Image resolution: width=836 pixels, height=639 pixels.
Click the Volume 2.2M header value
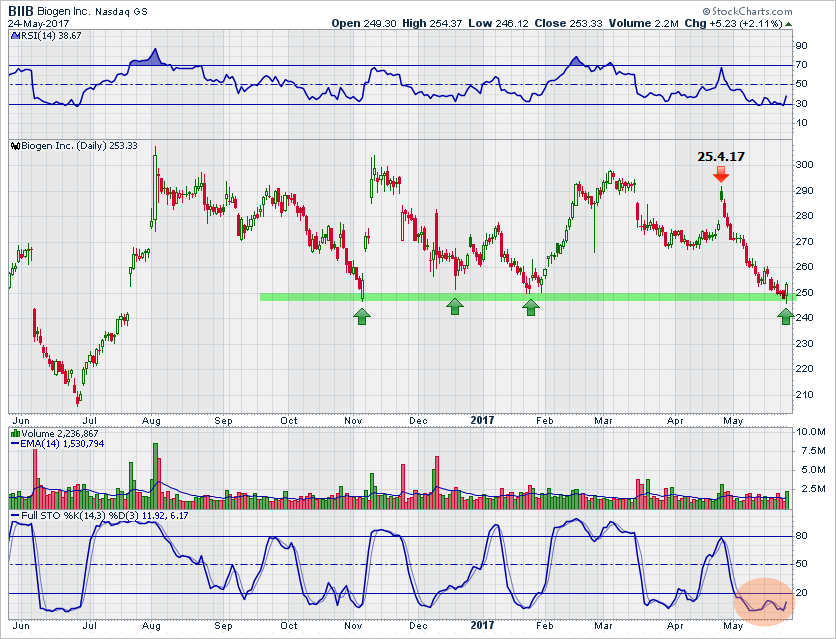point(644,23)
